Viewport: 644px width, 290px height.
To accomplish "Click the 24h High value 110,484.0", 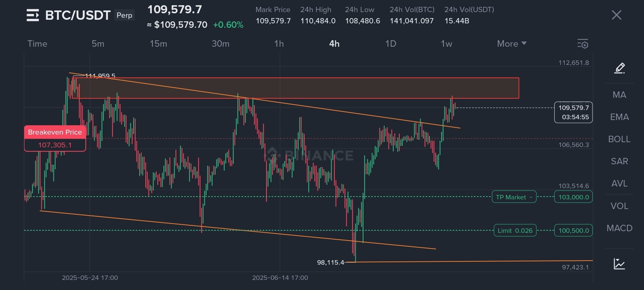I will pyautogui.click(x=318, y=21).
